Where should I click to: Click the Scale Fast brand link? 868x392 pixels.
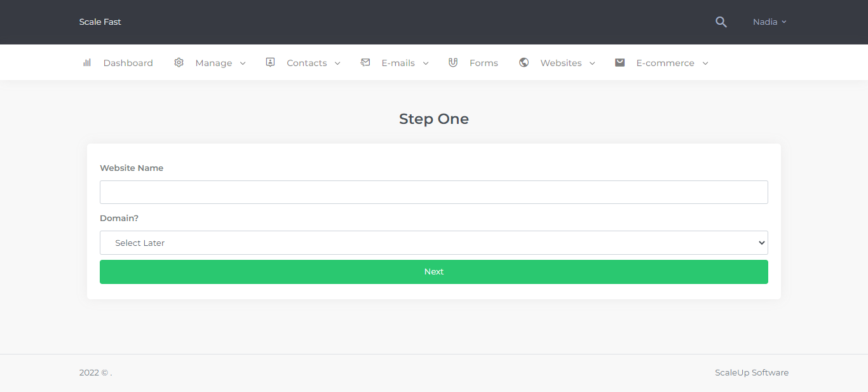[x=100, y=22]
